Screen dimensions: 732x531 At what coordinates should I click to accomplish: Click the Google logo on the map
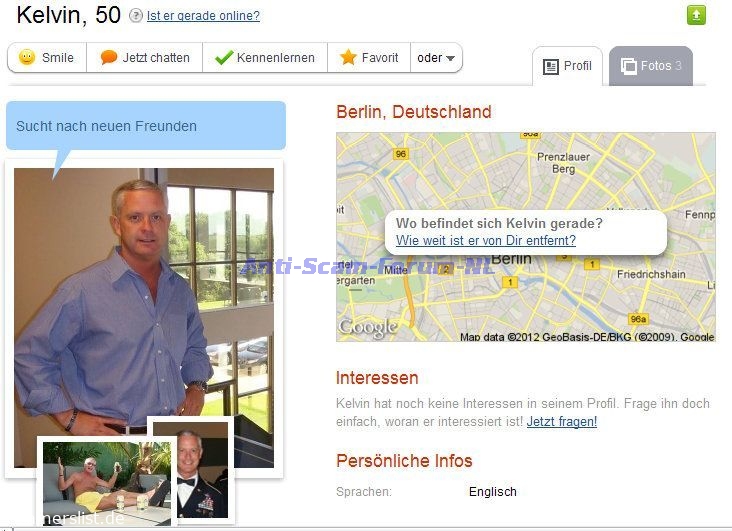368,327
